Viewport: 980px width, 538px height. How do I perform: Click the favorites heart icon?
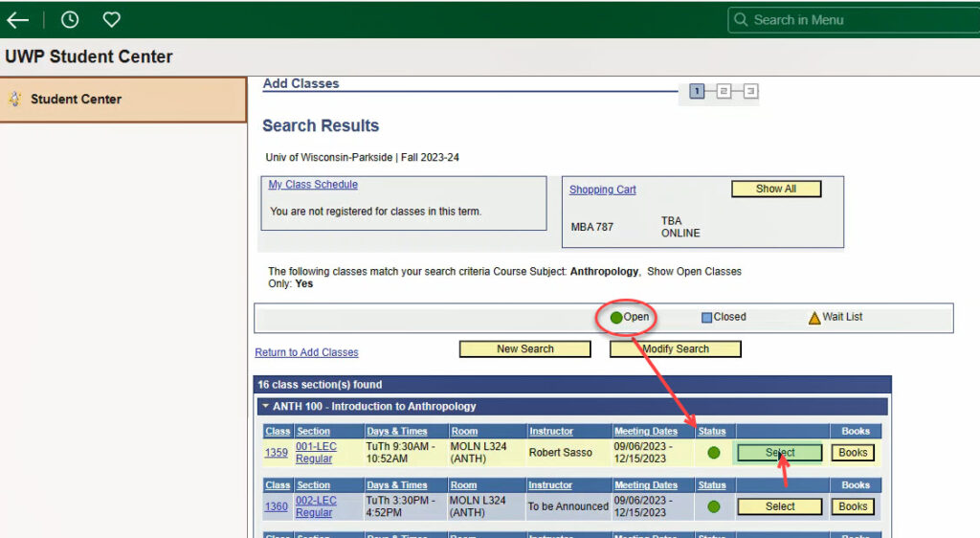pos(112,20)
